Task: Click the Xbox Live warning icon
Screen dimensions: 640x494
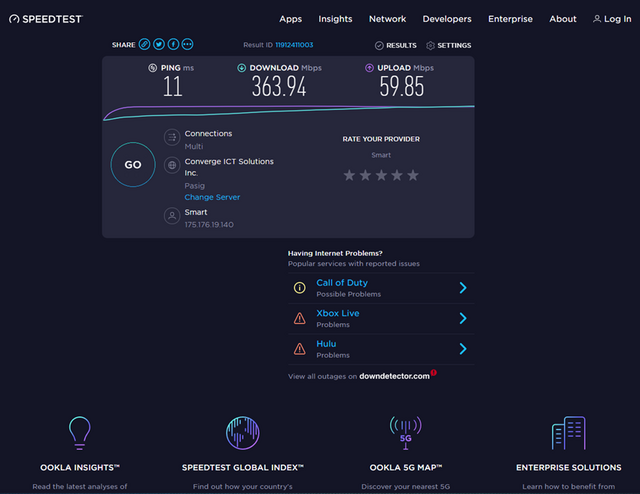Action: click(300, 318)
